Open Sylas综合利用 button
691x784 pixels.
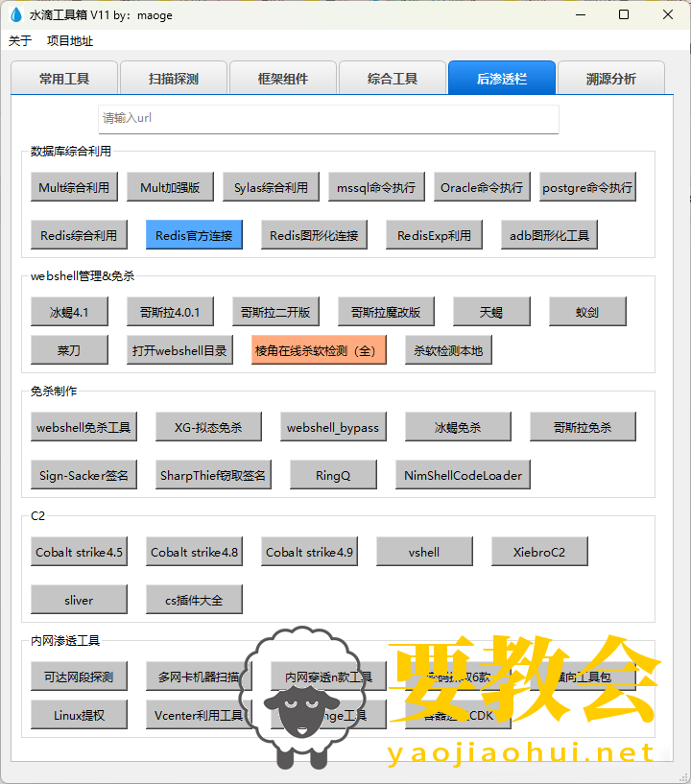271,187
